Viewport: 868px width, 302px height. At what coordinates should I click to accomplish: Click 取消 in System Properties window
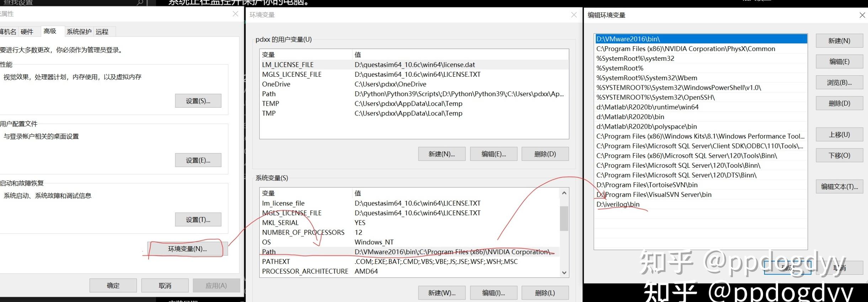(165, 285)
